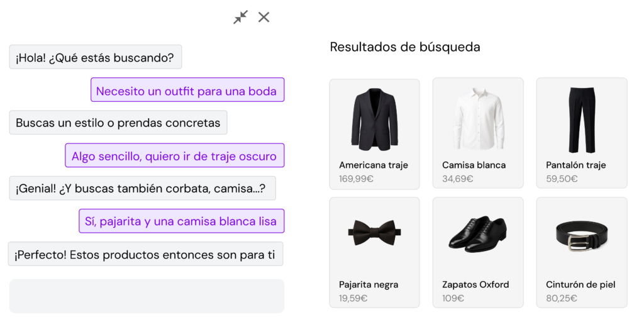Open the Zapatos Oxford shoes image
The height and width of the screenshot is (327, 644).
pyautogui.click(x=477, y=235)
